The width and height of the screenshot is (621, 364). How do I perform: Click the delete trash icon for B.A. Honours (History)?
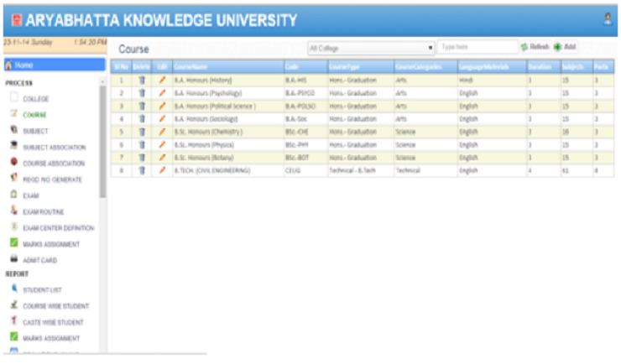142,81
